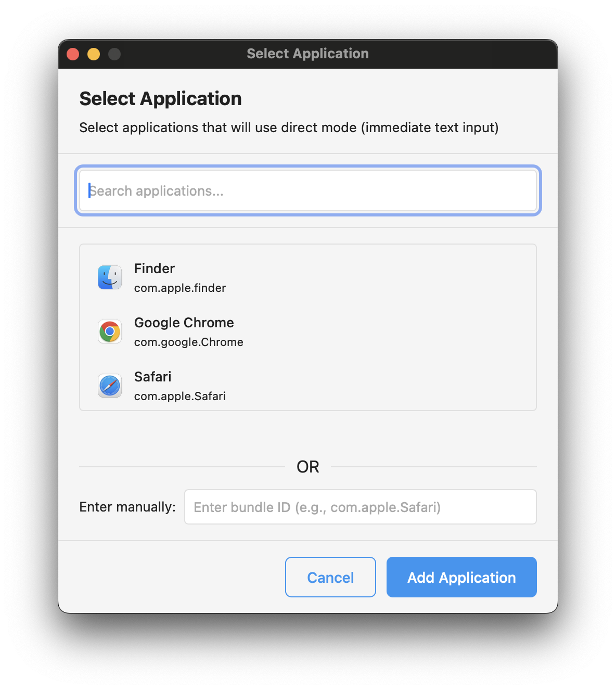Click the yellow minimize button
Screen dimensions: 616x690
pyautogui.click(x=94, y=54)
